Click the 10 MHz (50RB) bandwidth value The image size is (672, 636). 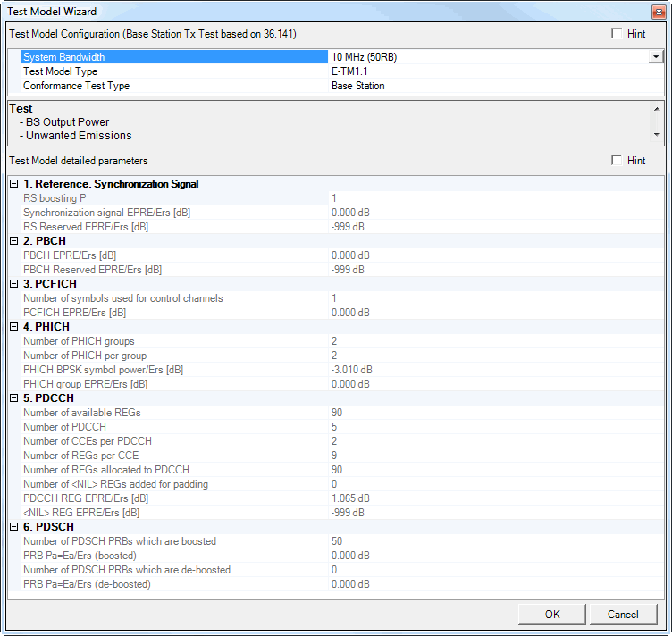[364, 57]
